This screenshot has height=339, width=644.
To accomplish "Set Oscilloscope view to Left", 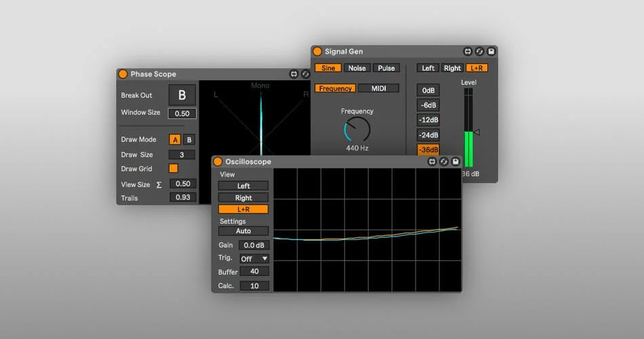I will click(243, 186).
